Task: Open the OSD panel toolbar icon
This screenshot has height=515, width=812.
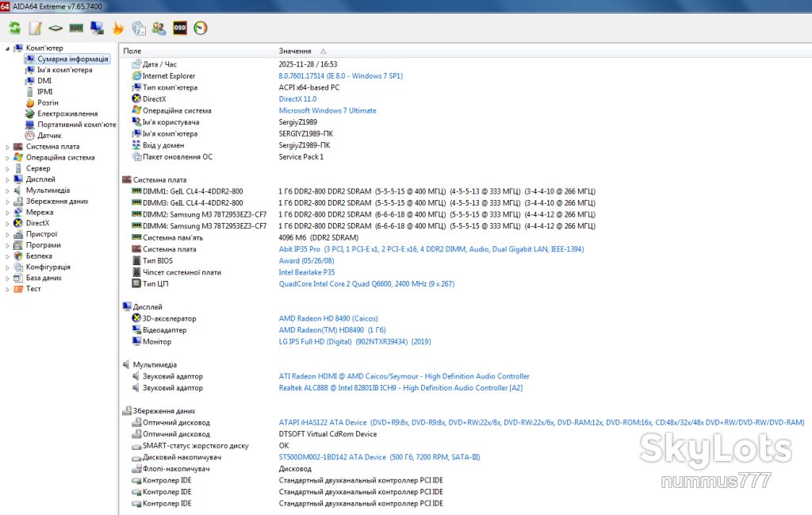Action: click(180, 28)
